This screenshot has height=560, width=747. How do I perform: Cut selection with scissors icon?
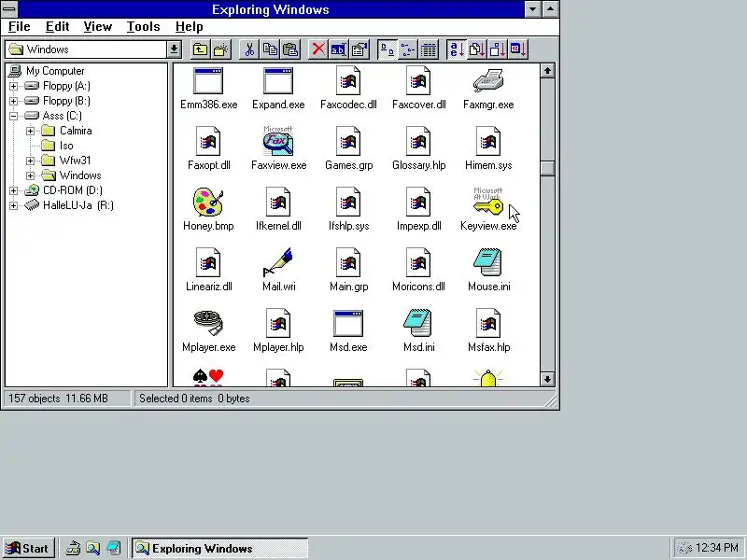tap(249, 49)
